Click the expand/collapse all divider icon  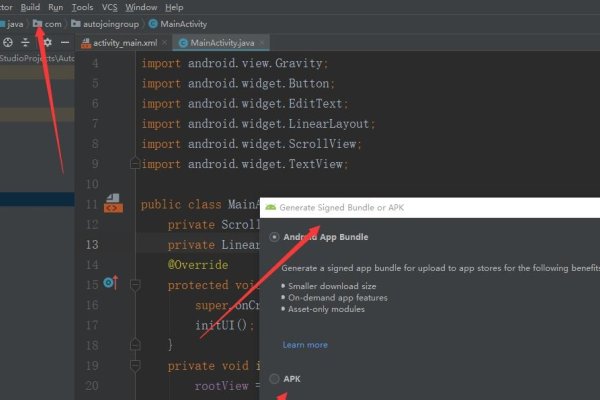(x=25, y=43)
